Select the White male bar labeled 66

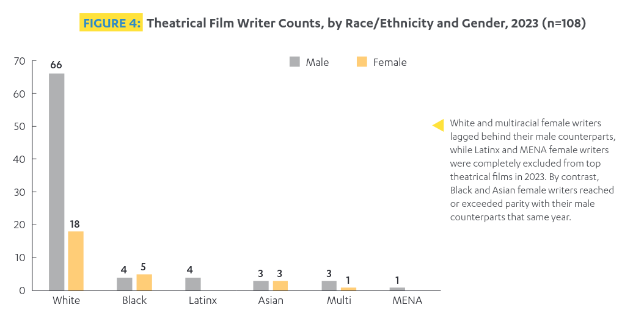coord(57,182)
